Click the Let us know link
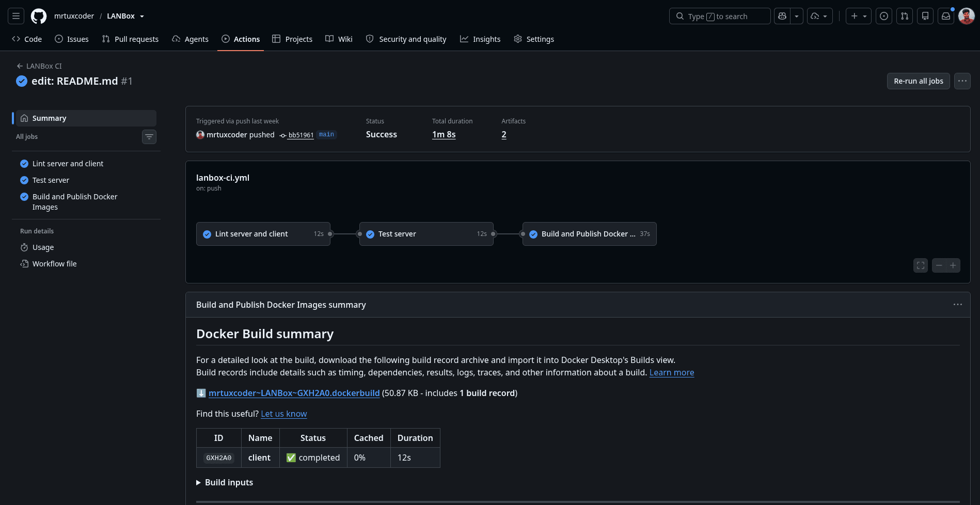 tap(284, 414)
